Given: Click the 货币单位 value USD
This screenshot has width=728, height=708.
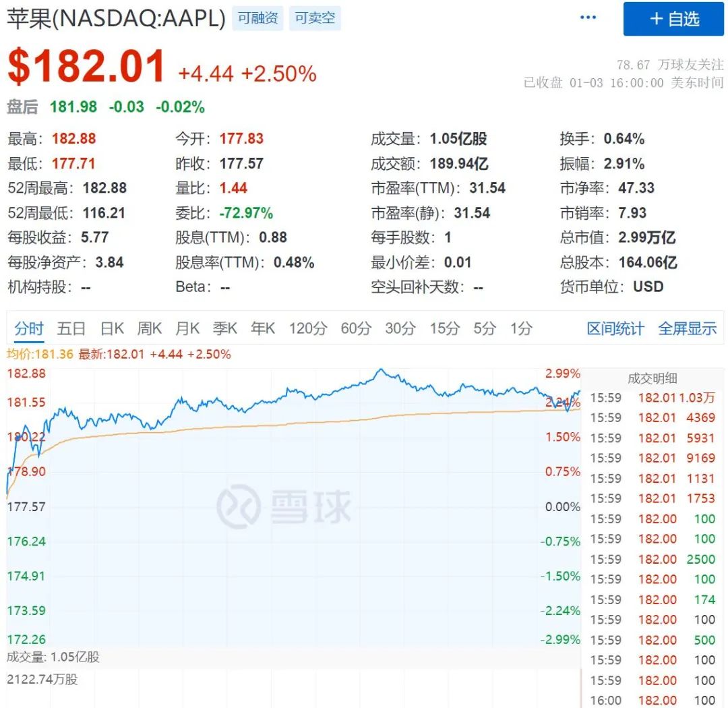Looking at the screenshot, I should pos(648,287).
